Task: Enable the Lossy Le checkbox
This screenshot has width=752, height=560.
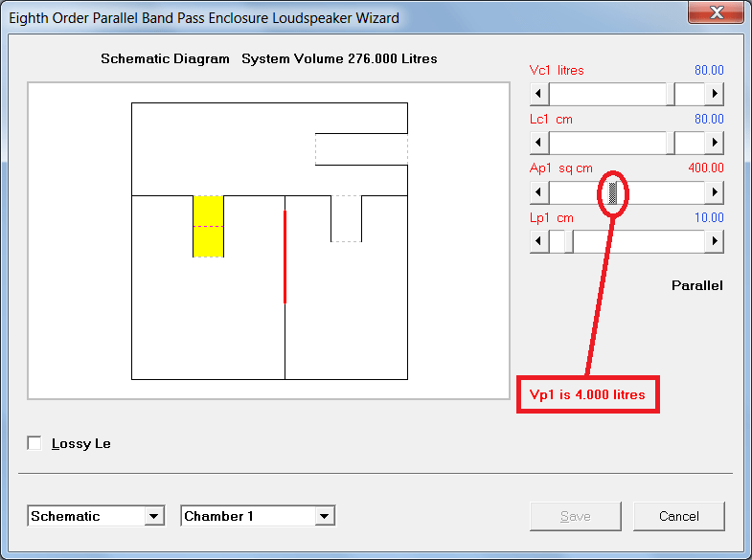Action: 34,443
